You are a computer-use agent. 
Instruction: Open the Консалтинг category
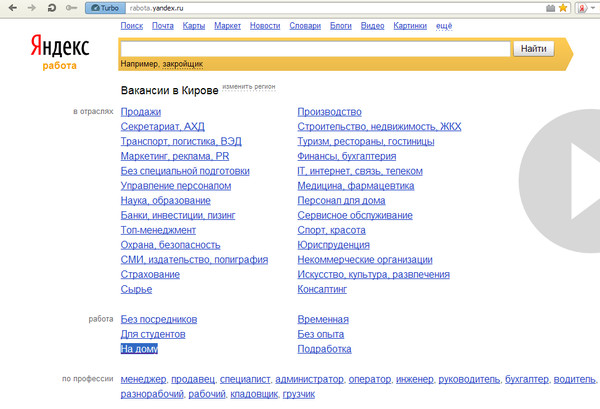point(322,289)
